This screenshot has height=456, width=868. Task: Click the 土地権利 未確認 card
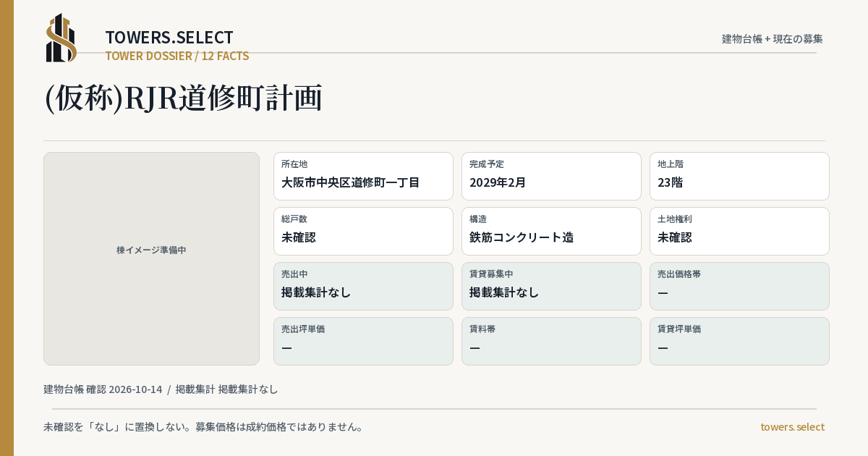pyautogui.click(x=739, y=231)
